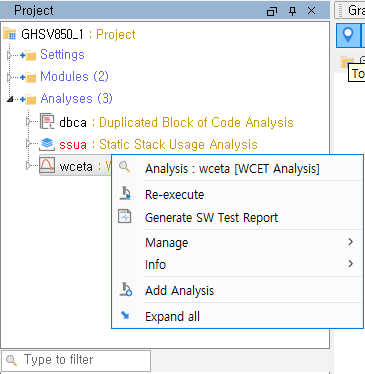This screenshot has width=365, height=374.
Task: Click the Expand all arrow icon
Action: (125, 315)
